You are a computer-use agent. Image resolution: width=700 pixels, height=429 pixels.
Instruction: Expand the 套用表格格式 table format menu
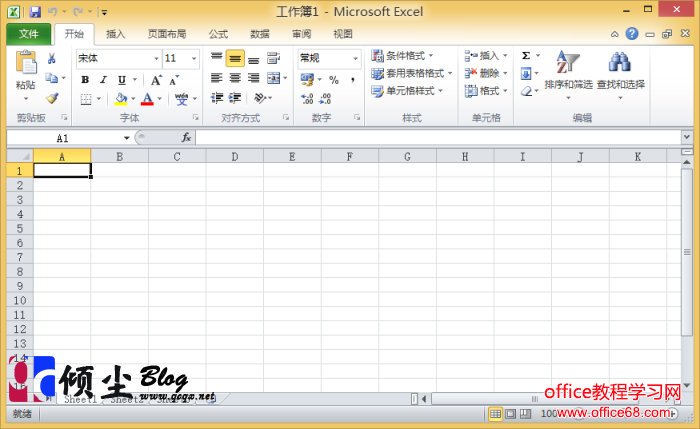coord(412,73)
